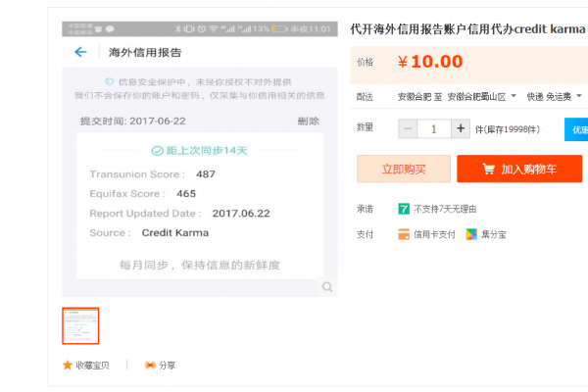This screenshot has height=392, width=588.
Task: Increase quantity with the plus button
Action: pos(461,129)
